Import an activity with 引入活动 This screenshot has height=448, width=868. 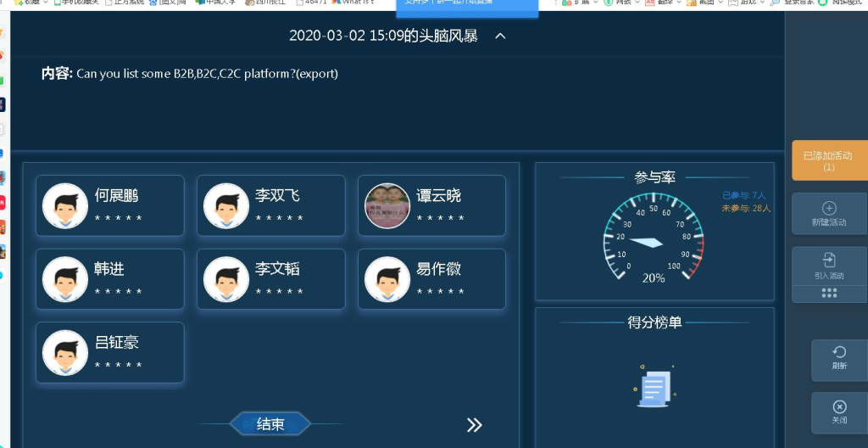click(x=829, y=266)
